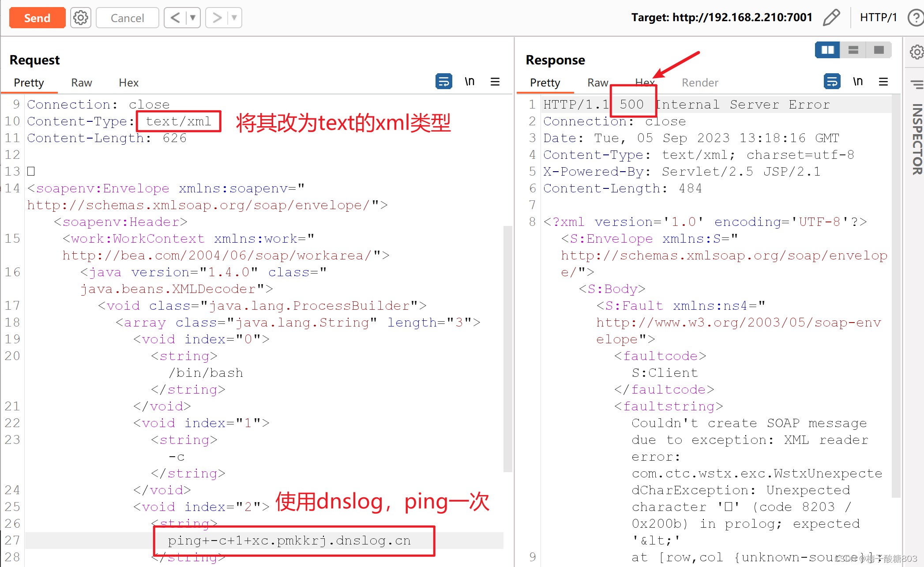Open Burp settings gear at top right
Image resolution: width=924 pixels, height=567 pixels.
click(918, 52)
